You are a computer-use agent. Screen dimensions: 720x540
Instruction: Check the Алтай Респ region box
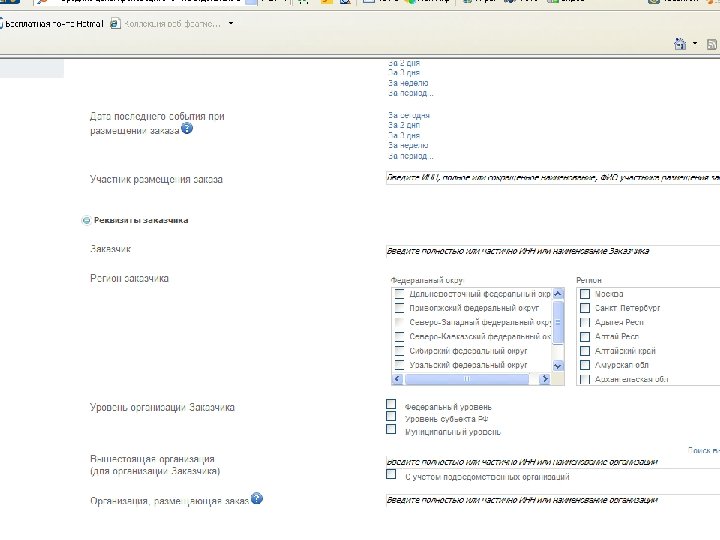click(x=585, y=337)
